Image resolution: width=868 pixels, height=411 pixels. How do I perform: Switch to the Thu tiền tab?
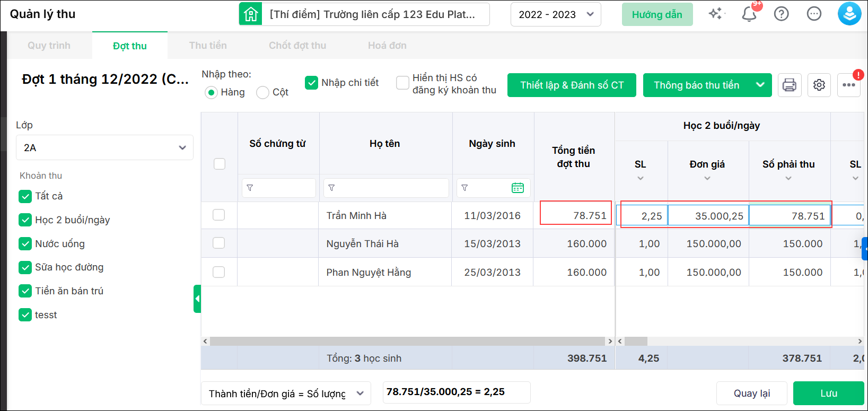coord(208,46)
